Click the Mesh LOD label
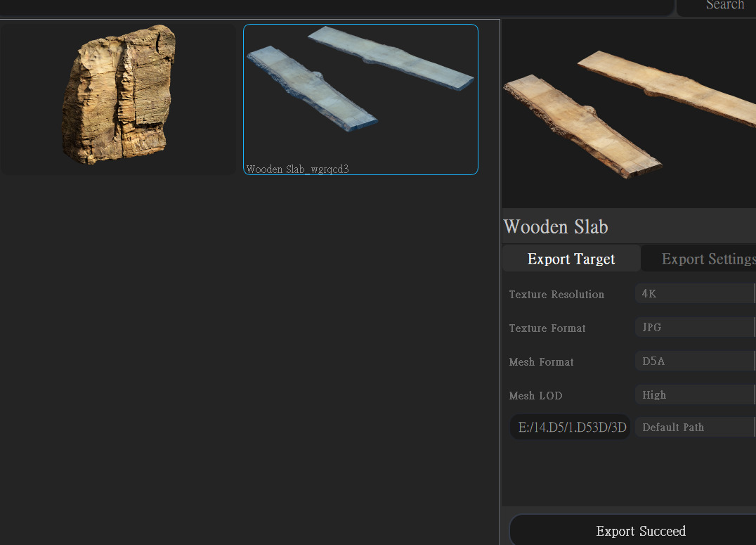Screen dimensions: 756x545 pyautogui.click(x=535, y=396)
